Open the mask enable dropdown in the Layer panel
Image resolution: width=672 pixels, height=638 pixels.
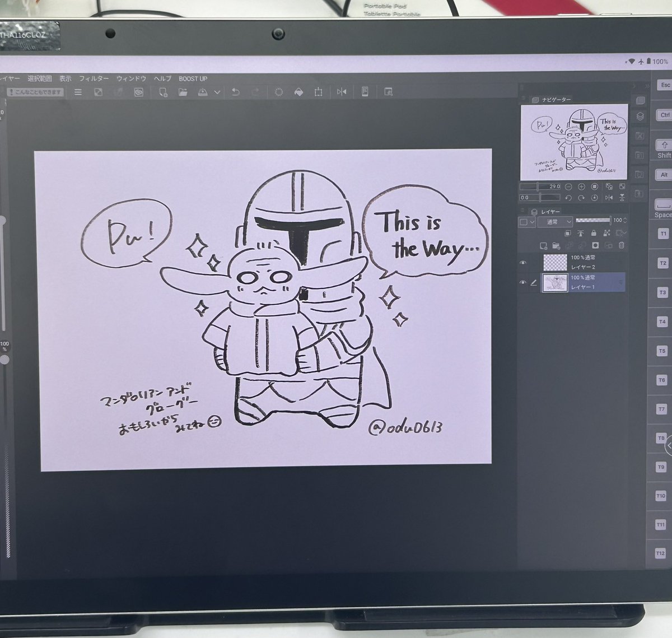pos(620,233)
